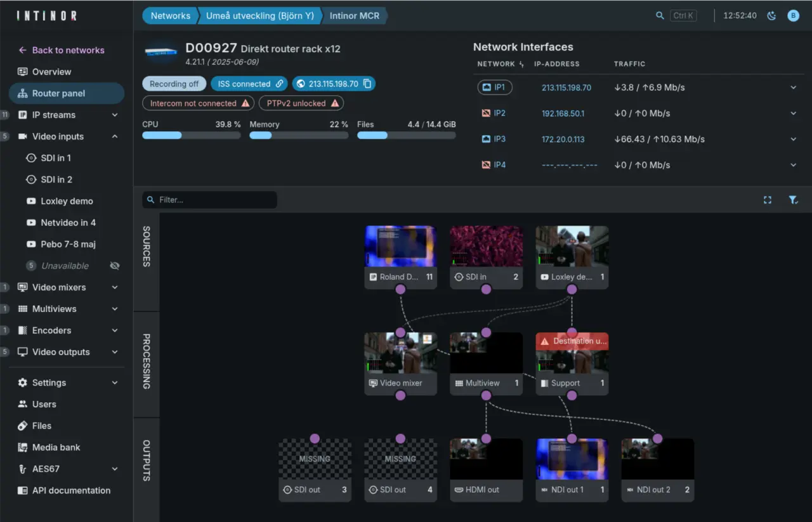
Task: Expand the IP1 network interface row
Action: 793,88
